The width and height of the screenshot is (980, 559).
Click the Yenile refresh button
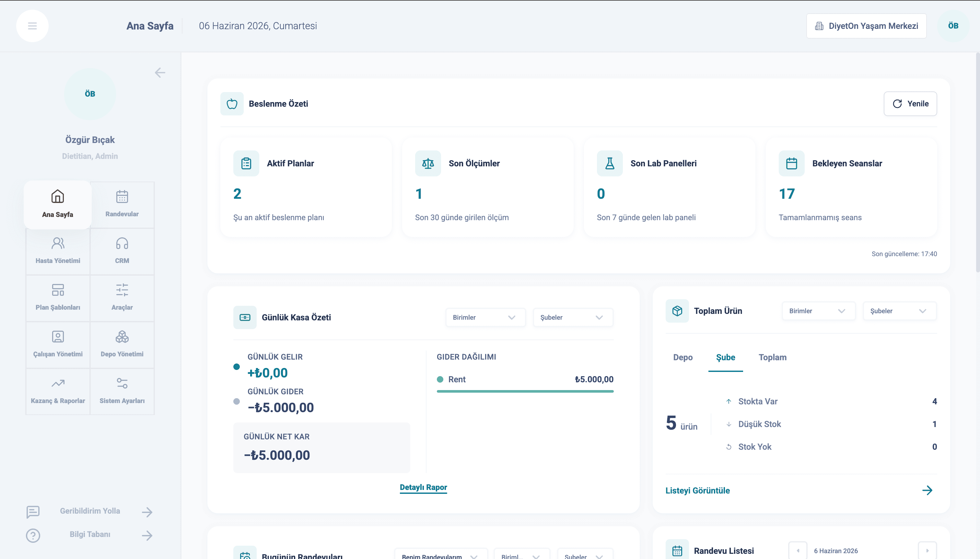click(x=910, y=104)
